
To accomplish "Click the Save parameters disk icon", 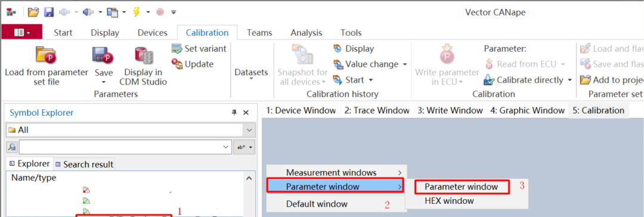I will point(103,55).
